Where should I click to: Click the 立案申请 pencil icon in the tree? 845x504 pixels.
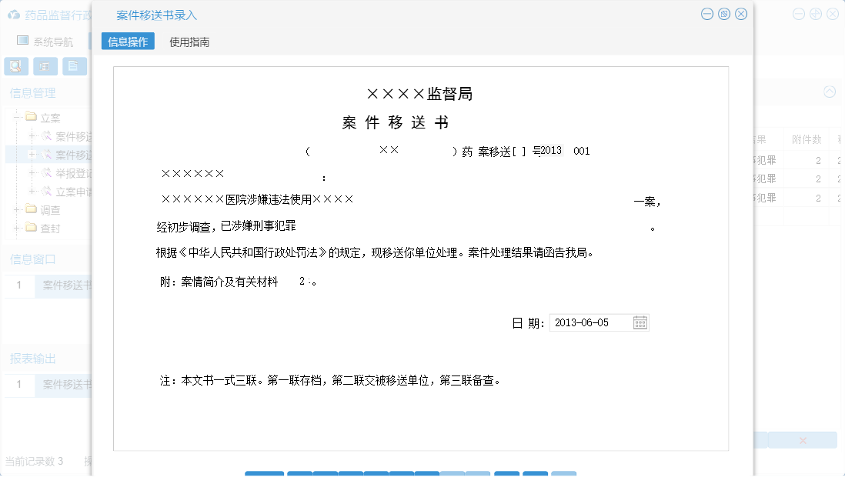tap(47, 191)
